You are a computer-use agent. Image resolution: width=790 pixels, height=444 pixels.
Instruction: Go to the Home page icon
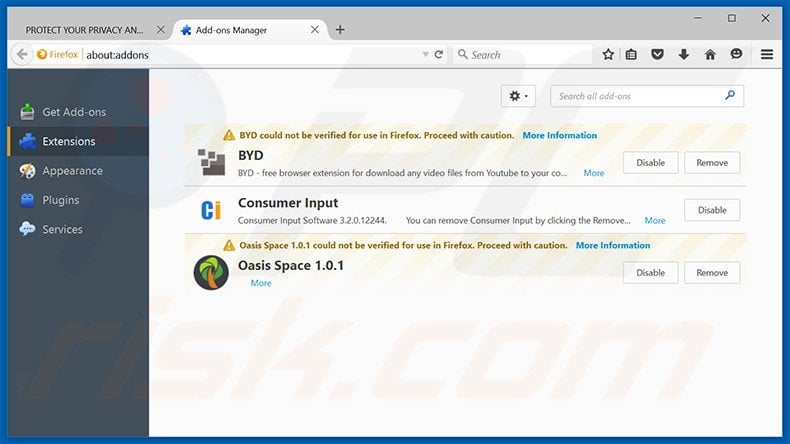(710, 54)
